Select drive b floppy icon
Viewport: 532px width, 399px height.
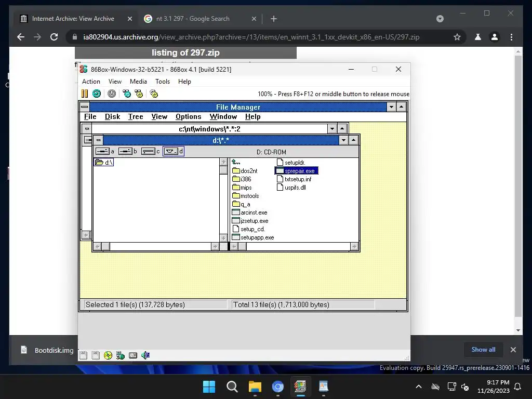(x=128, y=151)
